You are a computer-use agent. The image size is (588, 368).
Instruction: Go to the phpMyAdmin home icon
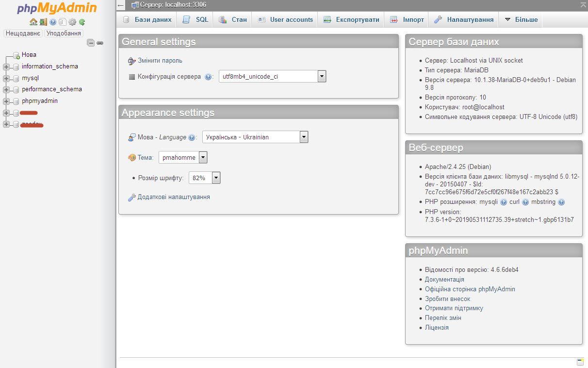(x=33, y=22)
